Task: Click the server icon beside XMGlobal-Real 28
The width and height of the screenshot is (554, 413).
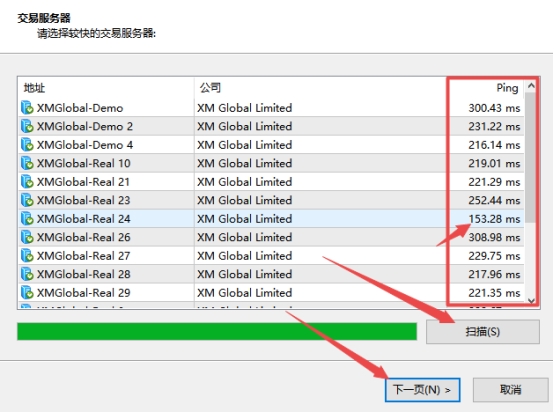Action: 27,274
